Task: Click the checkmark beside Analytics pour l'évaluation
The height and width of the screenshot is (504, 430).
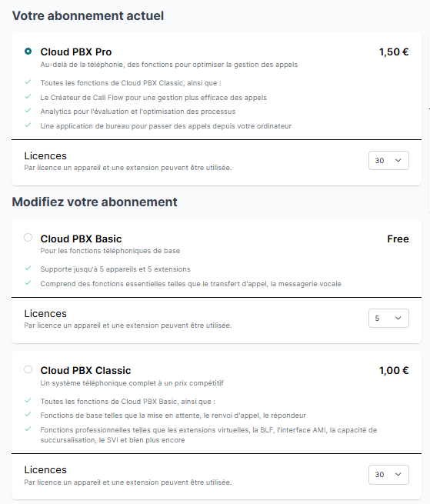Action: coord(28,110)
